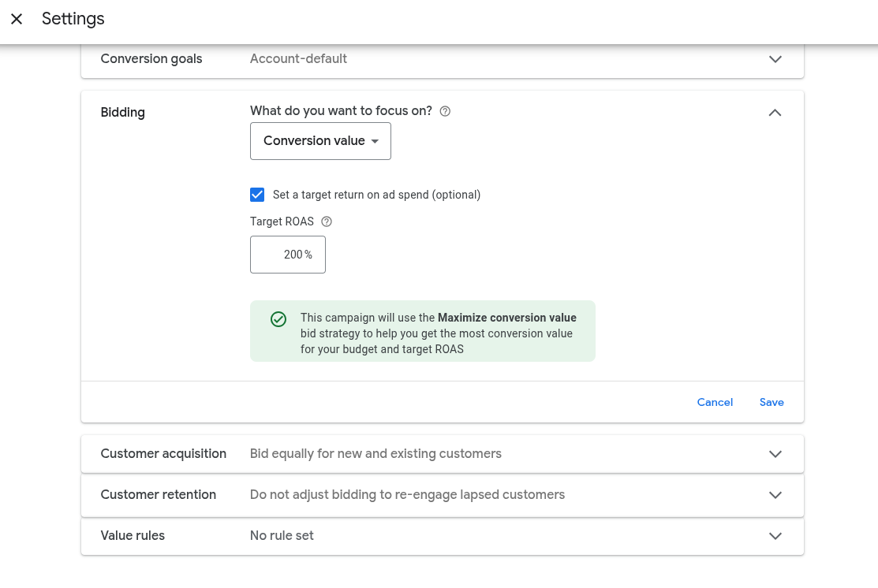Click the Target ROAS help icon
Viewport: 878px width, 588px height.
[x=327, y=221]
